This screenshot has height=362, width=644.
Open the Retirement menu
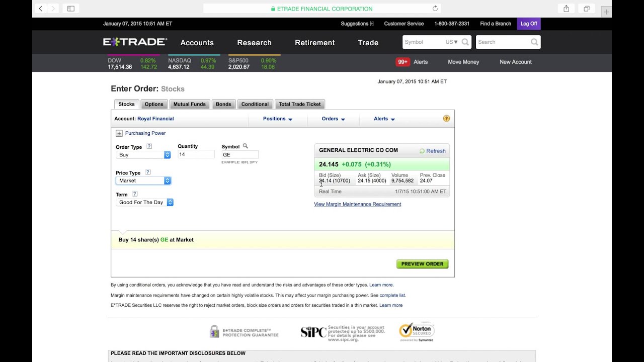point(315,43)
